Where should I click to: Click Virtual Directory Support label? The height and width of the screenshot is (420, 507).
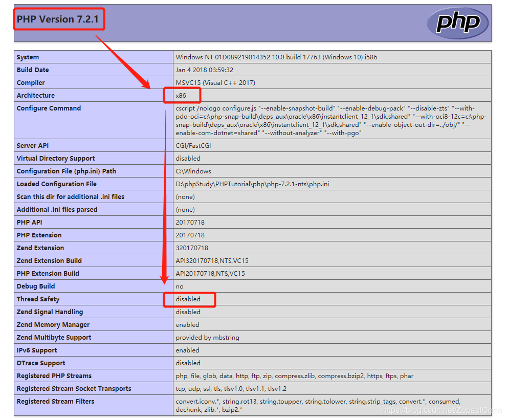click(x=56, y=159)
